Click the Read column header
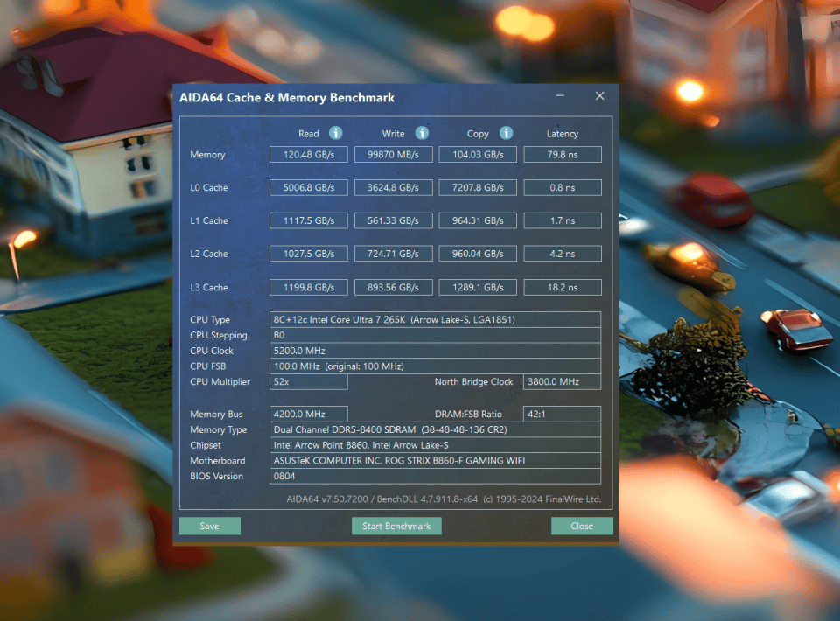840x621 pixels. [309, 134]
